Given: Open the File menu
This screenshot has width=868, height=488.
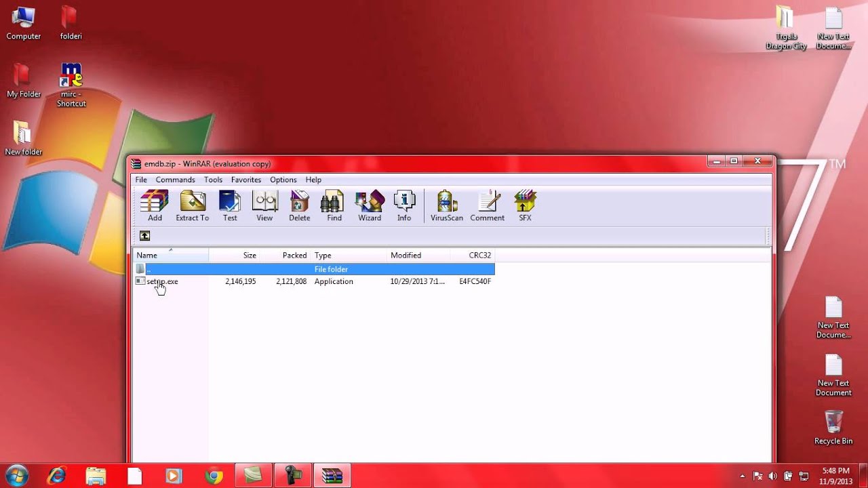Looking at the screenshot, I should tap(141, 180).
